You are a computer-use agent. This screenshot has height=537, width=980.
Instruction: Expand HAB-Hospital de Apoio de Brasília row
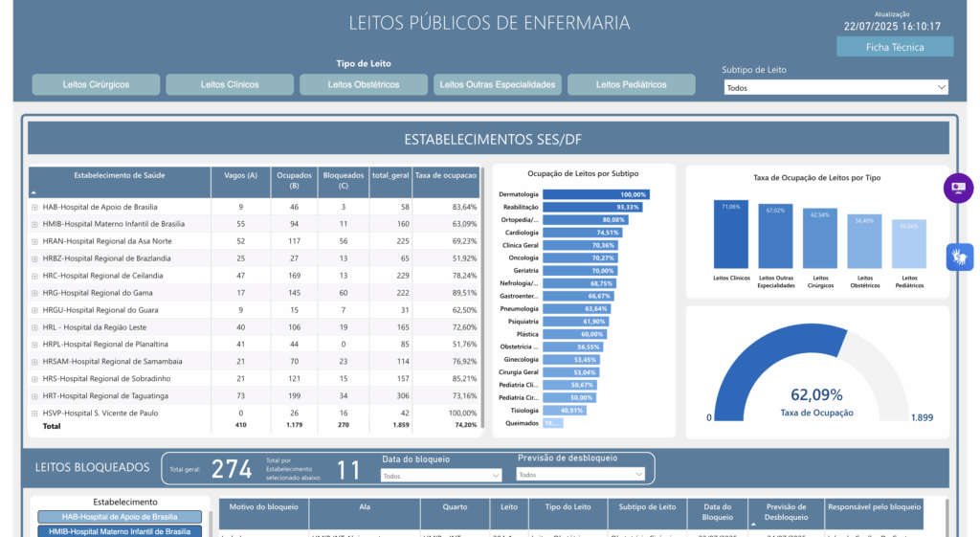point(34,207)
